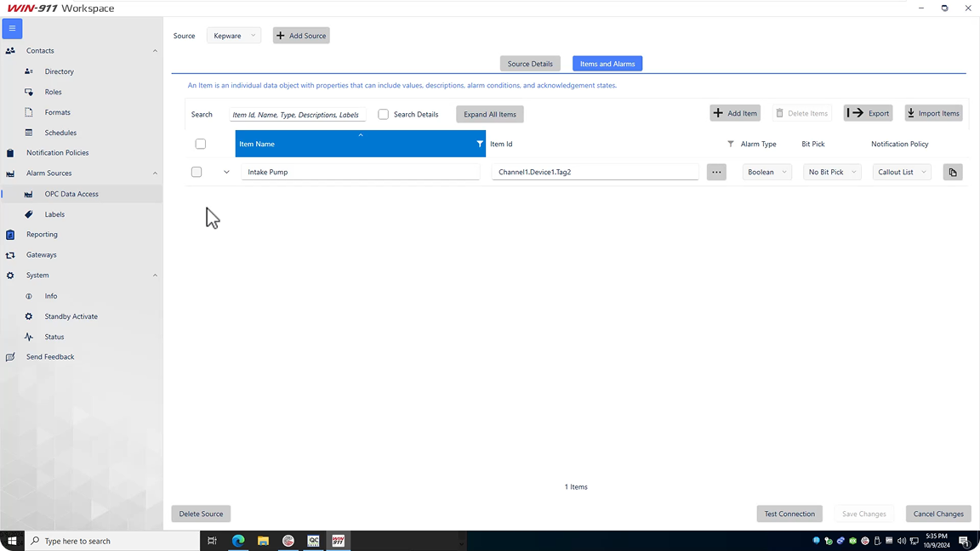
Task: Click Expand All Items button
Action: [x=490, y=114]
